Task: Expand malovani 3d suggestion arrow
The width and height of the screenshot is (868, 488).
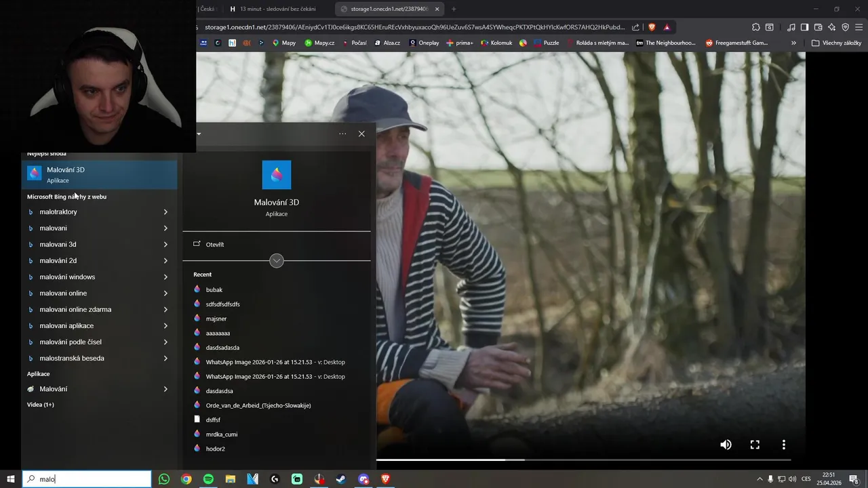Action: pos(165,245)
